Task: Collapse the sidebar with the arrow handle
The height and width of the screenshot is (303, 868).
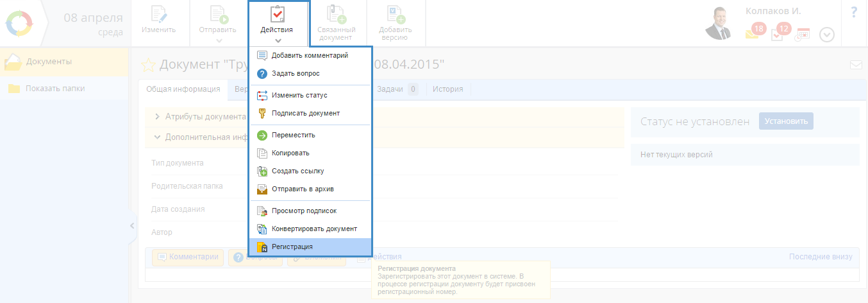Action: 132,225
